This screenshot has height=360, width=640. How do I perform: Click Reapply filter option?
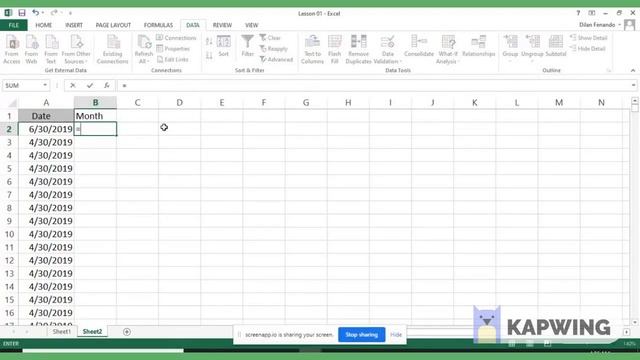274,49
